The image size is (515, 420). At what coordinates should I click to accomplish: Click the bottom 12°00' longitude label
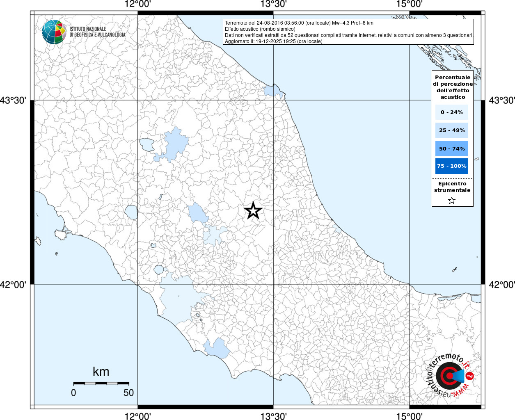point(137,416)
